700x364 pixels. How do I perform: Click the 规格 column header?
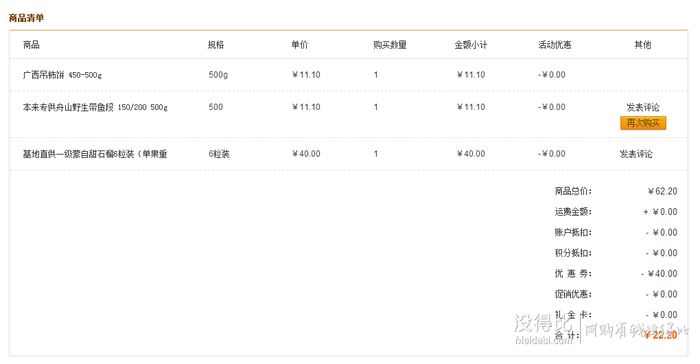pos(216,45)
